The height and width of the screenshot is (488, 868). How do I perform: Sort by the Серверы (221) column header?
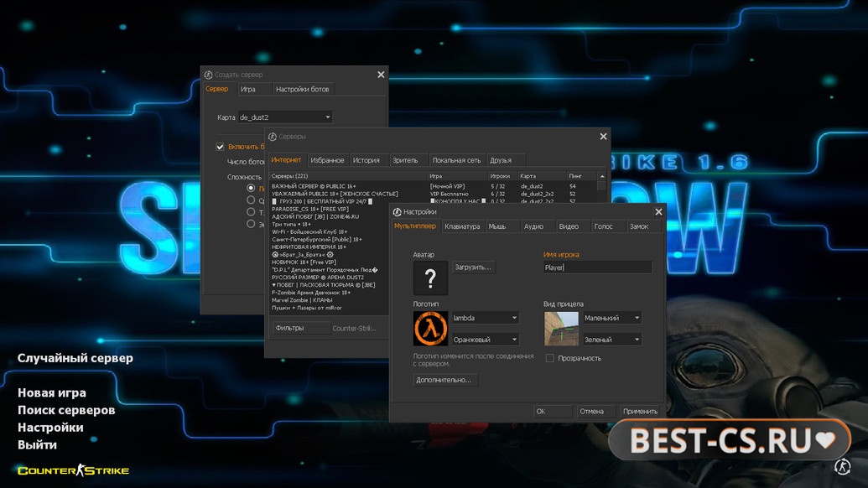348,176
